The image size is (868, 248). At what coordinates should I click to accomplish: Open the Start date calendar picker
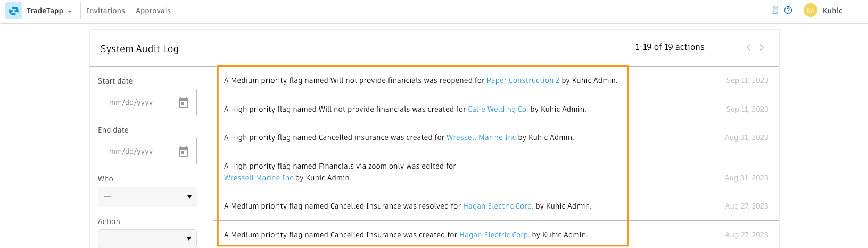pos(184,103)
